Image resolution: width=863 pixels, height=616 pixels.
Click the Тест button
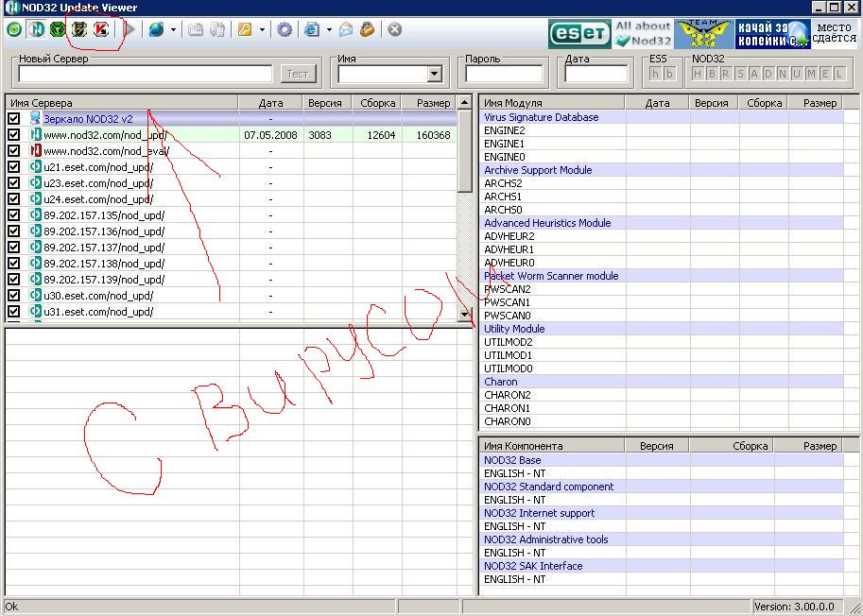point(298,74)
